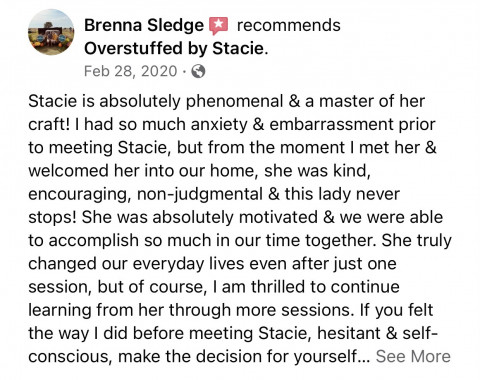The image size is (480, 380).
Task: Click review line starting 'the way I did before'
Action: coord(233,333)
